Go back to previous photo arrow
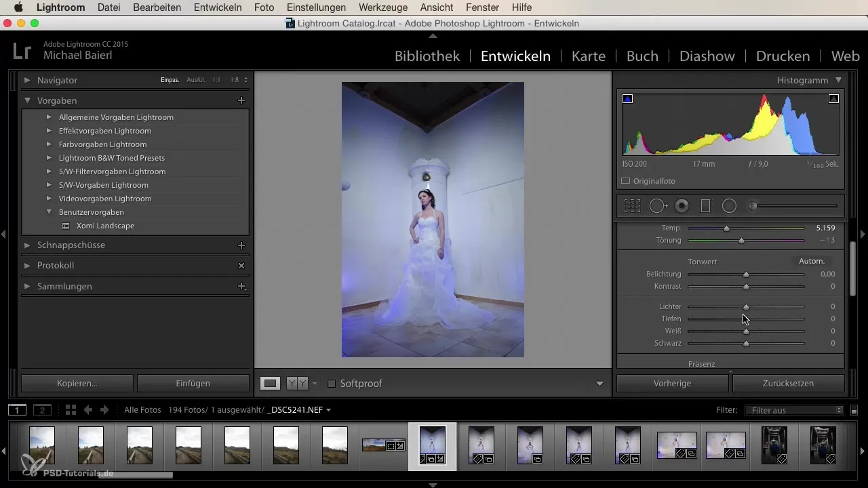The image size is (868, 488). (x=88, y=410)
